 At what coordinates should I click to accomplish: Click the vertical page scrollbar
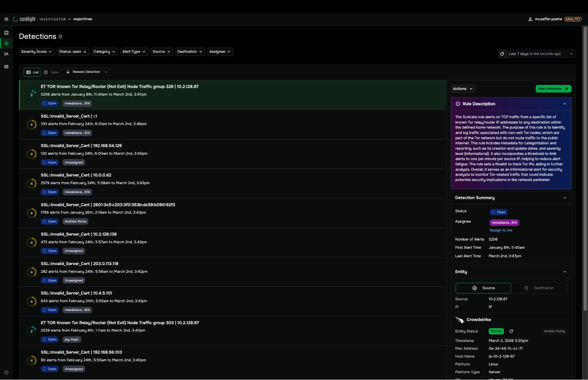(585, 168)
